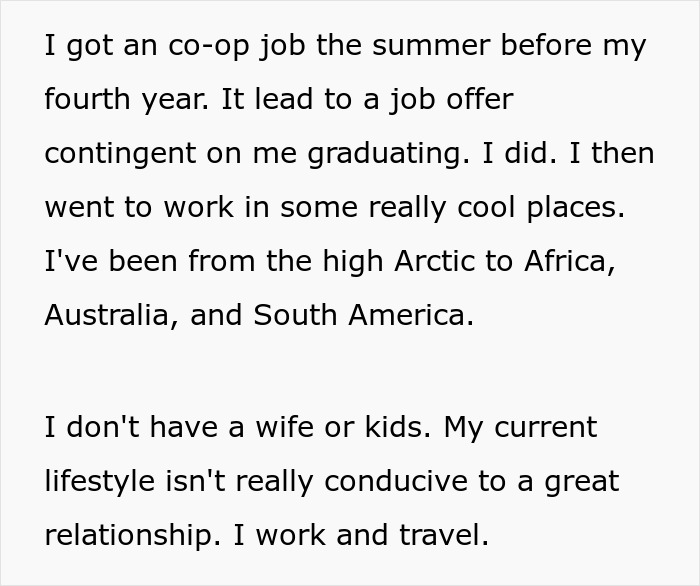Click the words "work and travel"
Screen dimensions: 700x586
(373, 536)
